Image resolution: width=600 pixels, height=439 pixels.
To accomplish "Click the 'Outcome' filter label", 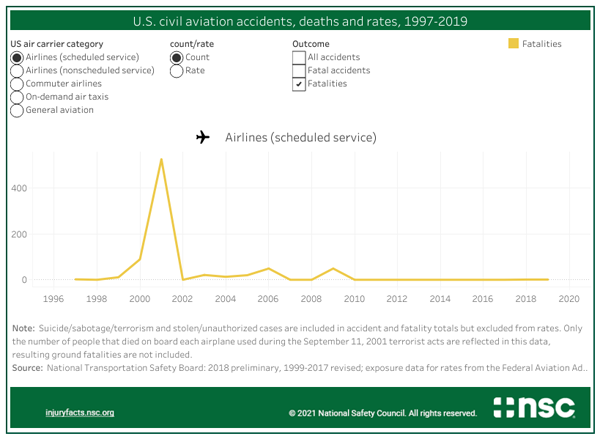I will 311,44.
